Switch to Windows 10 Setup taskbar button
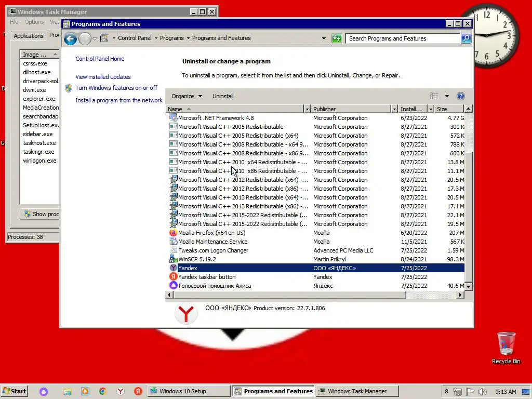This screenshot has width=532, height=399. point(188,392)
